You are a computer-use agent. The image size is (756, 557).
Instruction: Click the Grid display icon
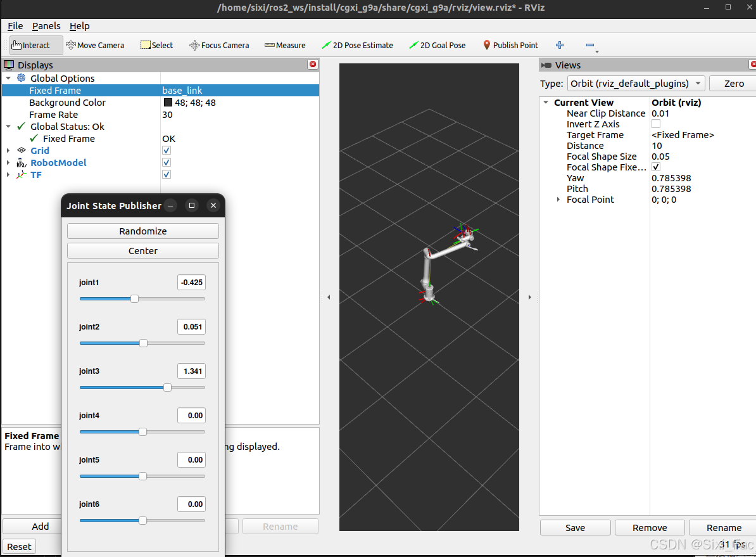point(22,150)
